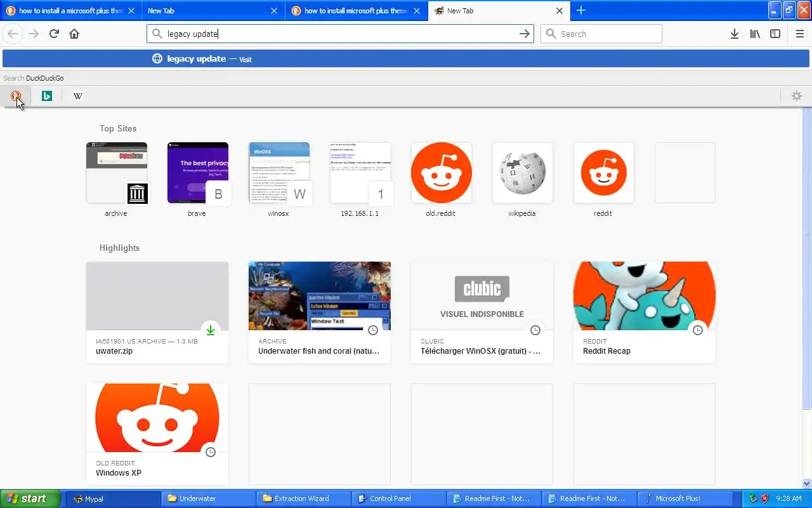Click the legacy update address field
Image resolution: width=812 pixels, height=508 pixels.
click(340, 34)
